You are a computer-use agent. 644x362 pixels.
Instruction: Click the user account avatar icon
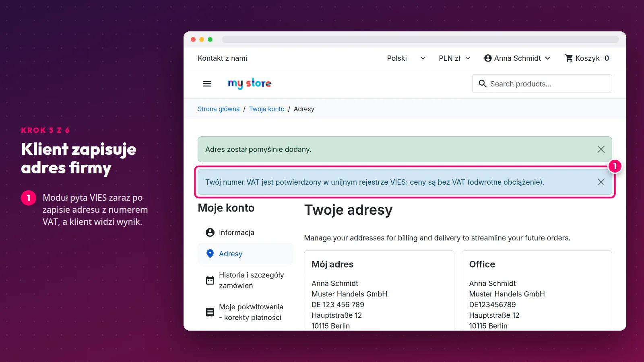click(488, 58)
